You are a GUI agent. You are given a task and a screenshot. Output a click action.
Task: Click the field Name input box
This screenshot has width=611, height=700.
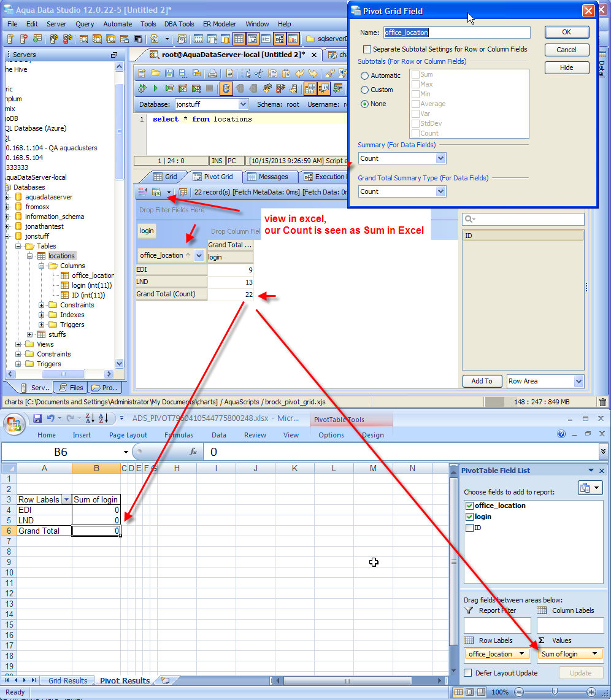(x=457, y=33)
